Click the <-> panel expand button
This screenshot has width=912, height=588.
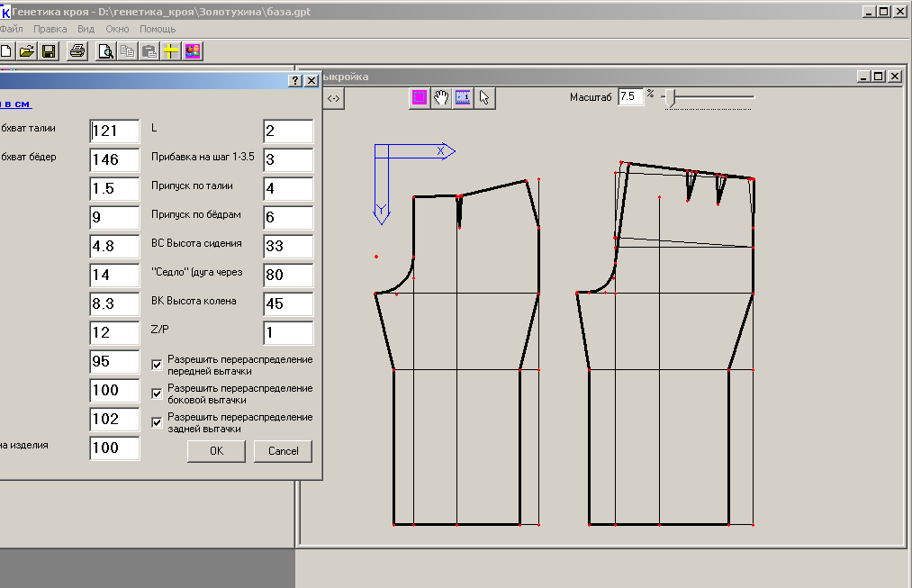[x=333, y=98]
